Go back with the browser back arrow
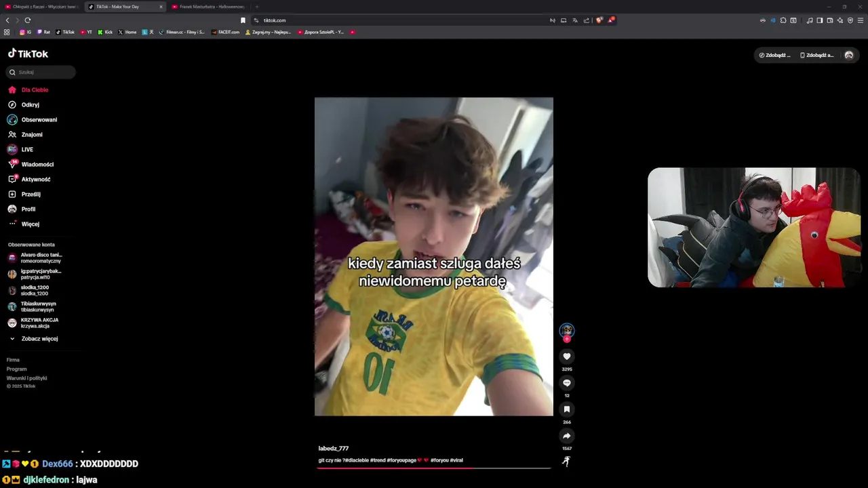 coord(7,20)
